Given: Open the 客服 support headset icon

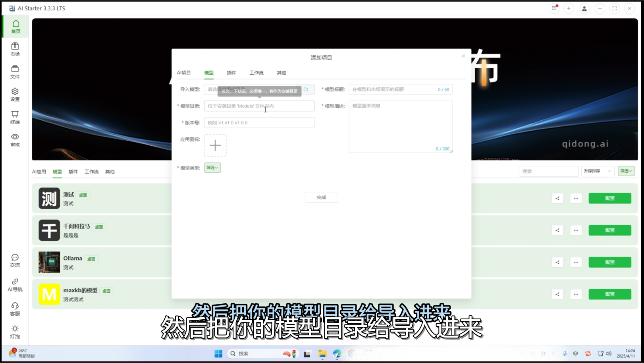Looking at the screenshot, I should 15,309.
